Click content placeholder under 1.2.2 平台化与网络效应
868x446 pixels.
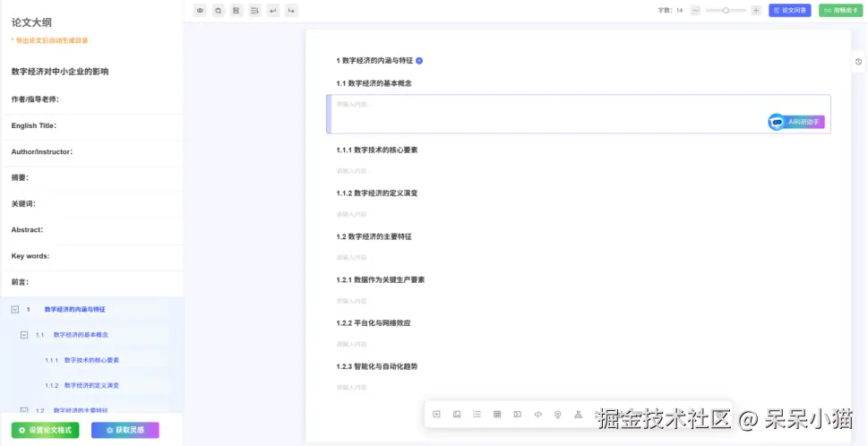pyautogui.click(x=351, y=344)
